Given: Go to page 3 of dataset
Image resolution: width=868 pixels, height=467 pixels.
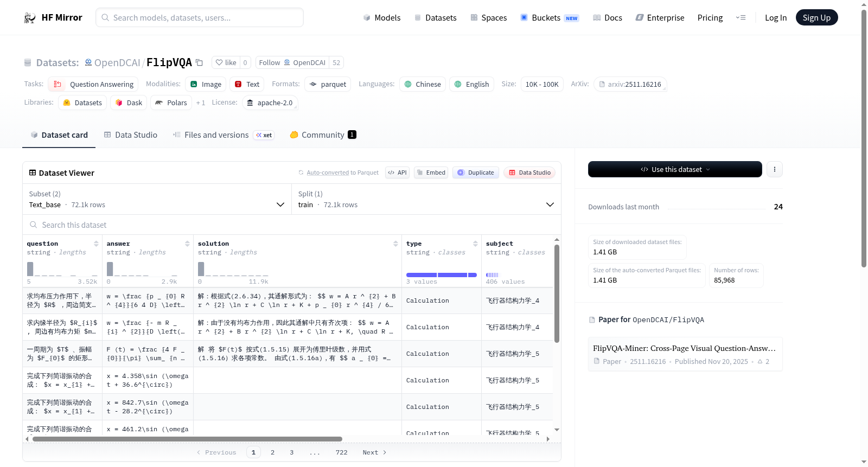Looking at the screenshot, I should 291,452.
